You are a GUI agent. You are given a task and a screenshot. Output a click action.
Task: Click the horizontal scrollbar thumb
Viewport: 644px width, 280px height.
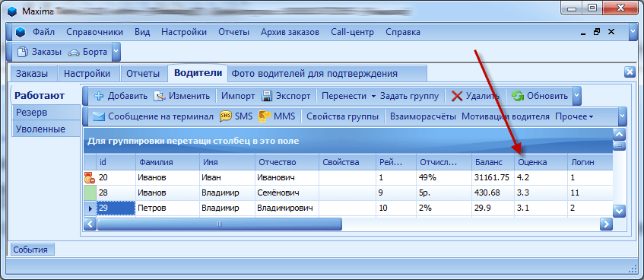pyautogui.click(x=219, y=224)
